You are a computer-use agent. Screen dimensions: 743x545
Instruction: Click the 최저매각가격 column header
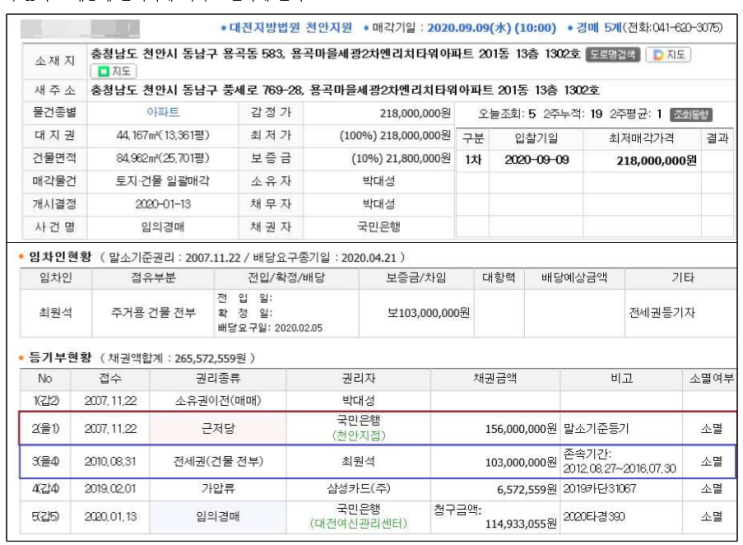tap(641, 138)
